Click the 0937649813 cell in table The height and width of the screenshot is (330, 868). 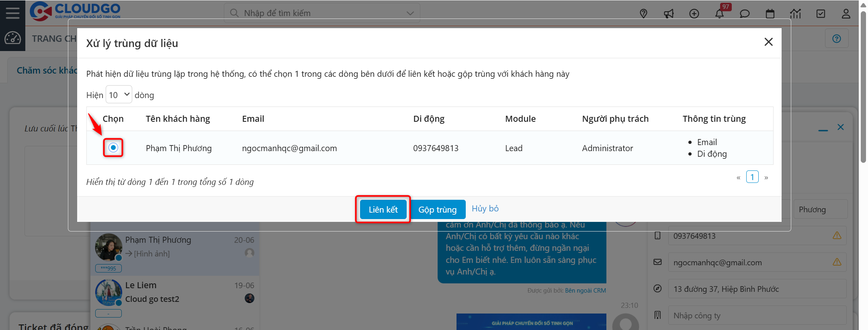point(436,148)
